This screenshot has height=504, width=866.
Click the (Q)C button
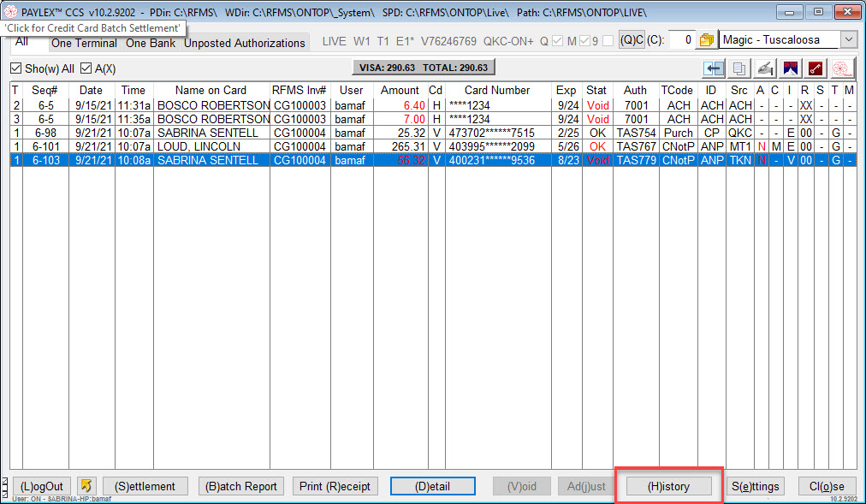(632, 39)
